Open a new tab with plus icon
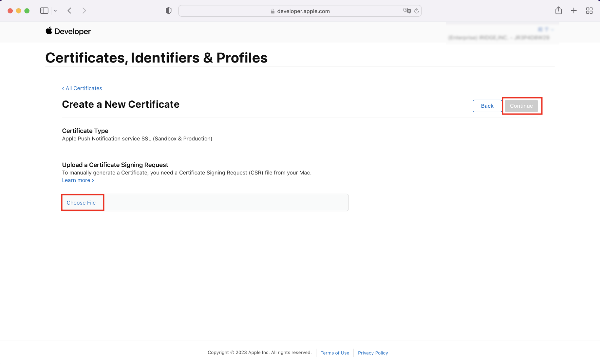Viewport: 600px width, 364px height. point(574,11)
